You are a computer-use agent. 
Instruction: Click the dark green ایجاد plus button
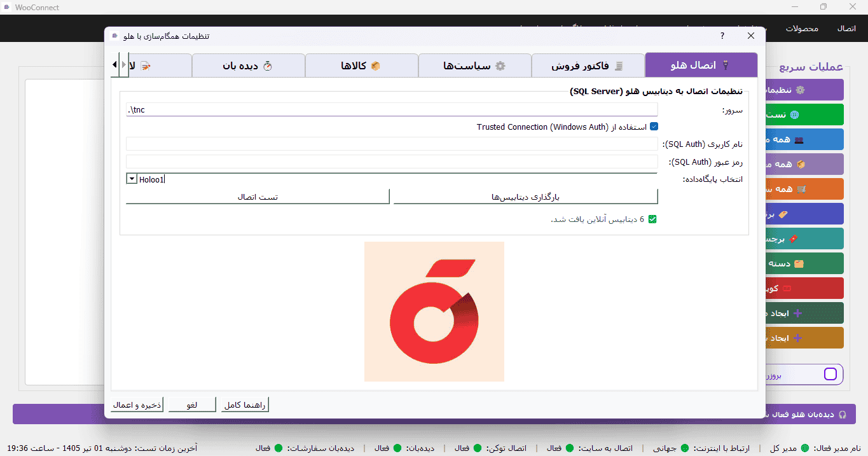[804, 313]
